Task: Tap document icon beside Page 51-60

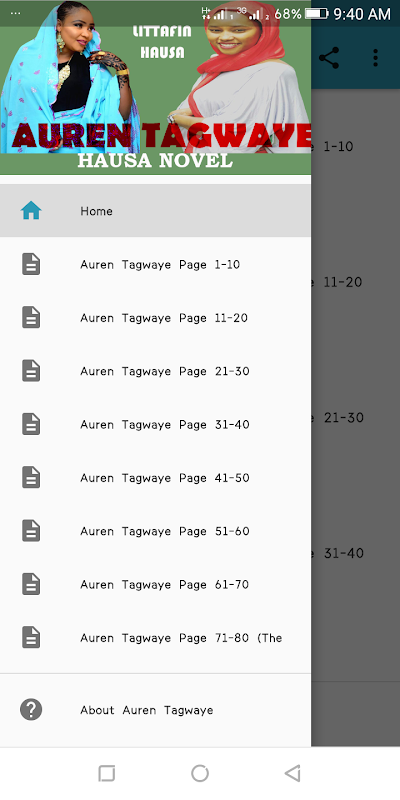Action: coord(31,531)
